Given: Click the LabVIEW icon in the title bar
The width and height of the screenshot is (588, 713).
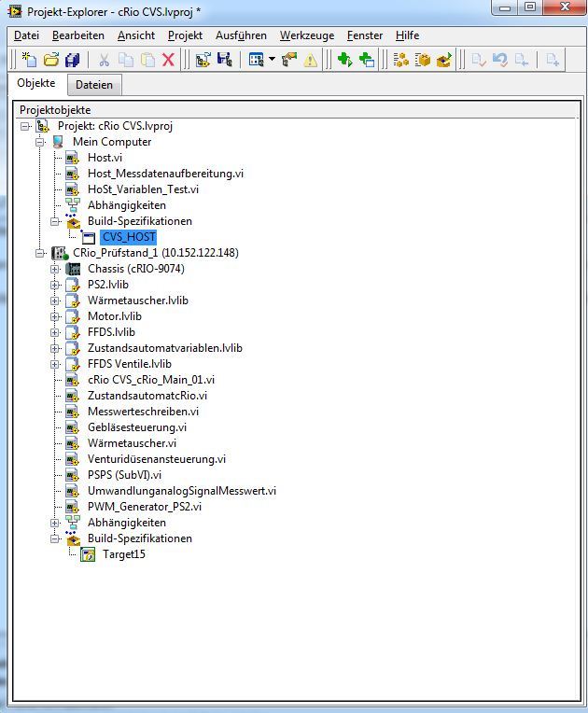Looking at the screenshot, I should (x=14, y=11).
